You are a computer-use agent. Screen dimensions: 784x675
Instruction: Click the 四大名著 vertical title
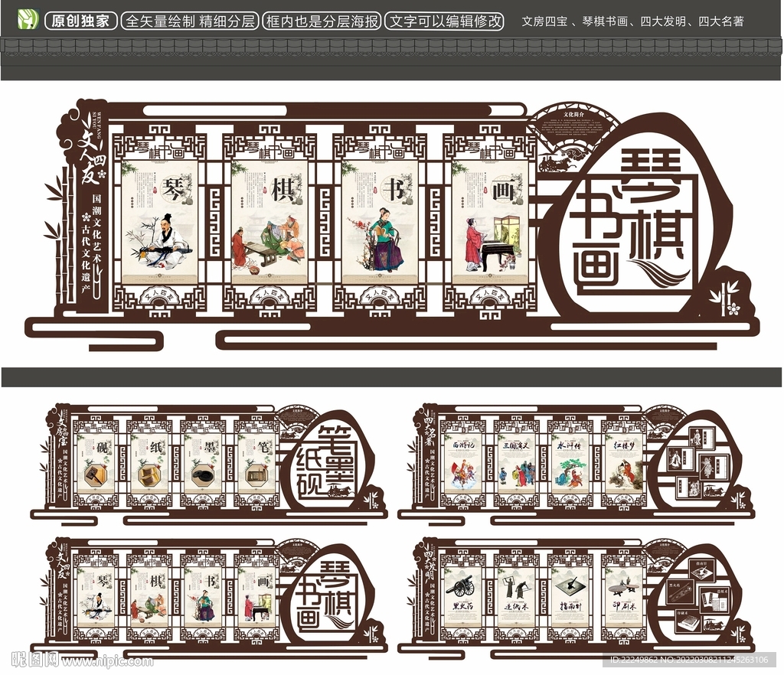[x=430, y=429]
